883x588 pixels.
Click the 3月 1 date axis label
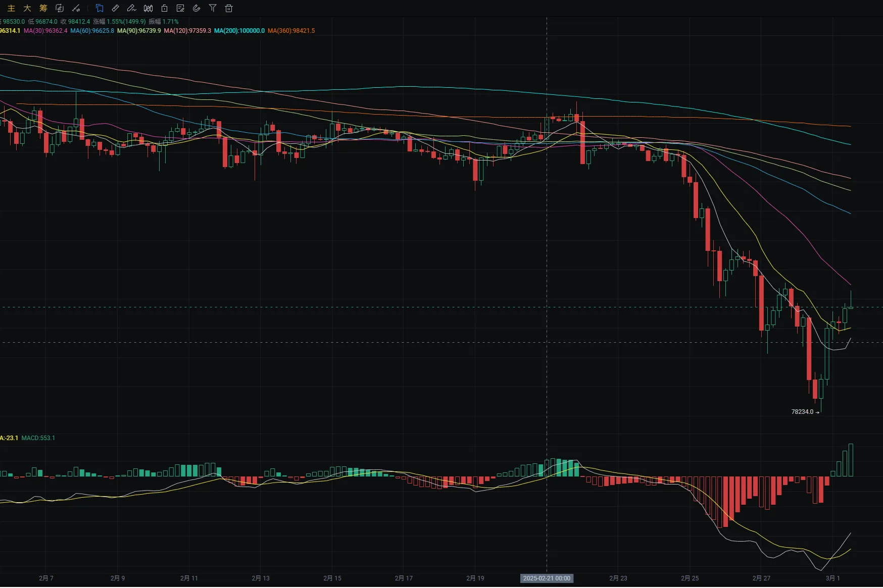coord(833,578)
